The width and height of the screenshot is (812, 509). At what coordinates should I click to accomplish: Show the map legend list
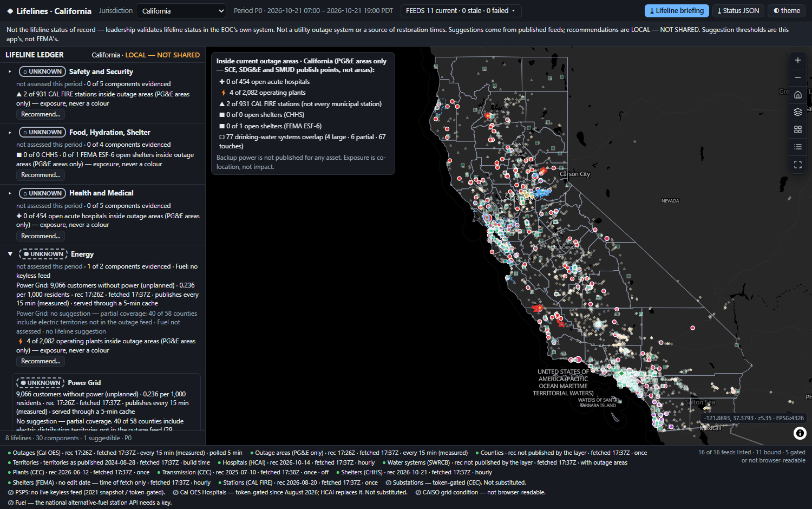797,147
